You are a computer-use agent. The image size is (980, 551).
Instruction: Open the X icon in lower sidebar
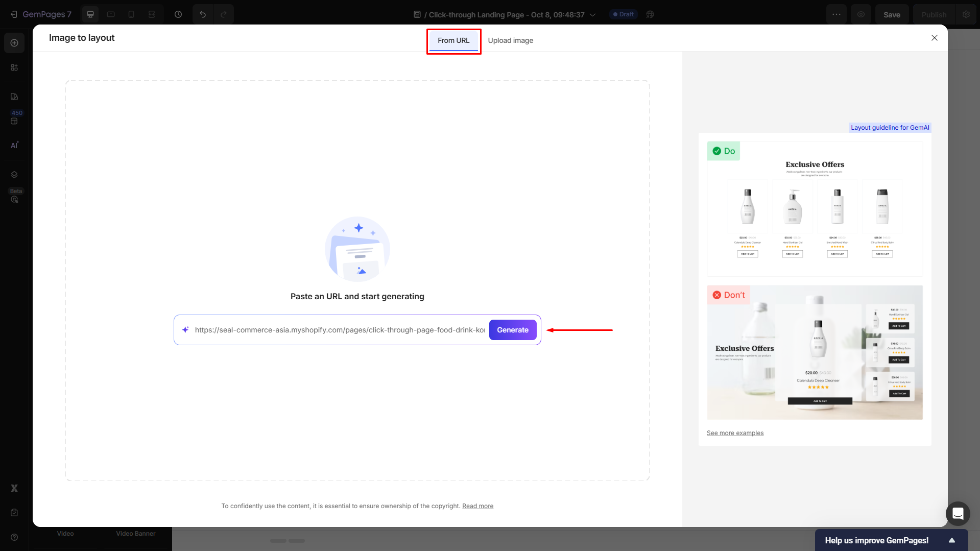point(14,488)
